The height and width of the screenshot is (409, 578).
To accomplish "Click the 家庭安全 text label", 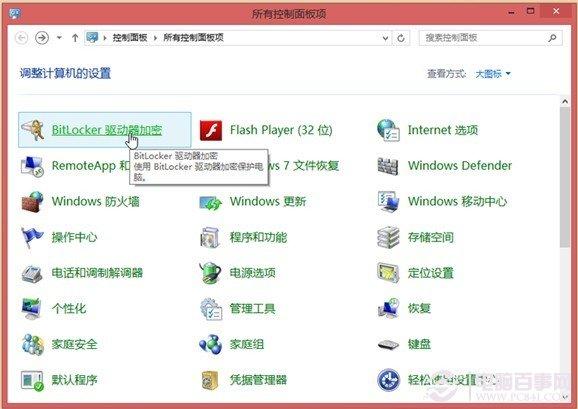I will [x=74, y=345].
